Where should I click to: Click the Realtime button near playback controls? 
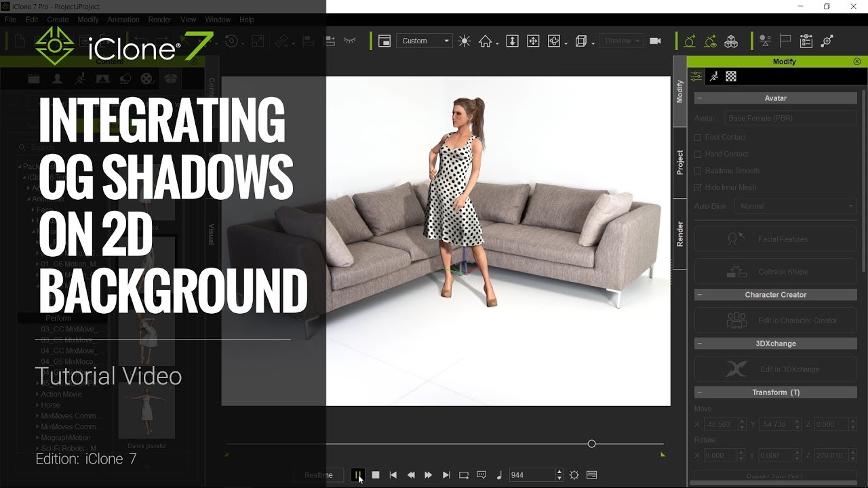coord(319,475)
